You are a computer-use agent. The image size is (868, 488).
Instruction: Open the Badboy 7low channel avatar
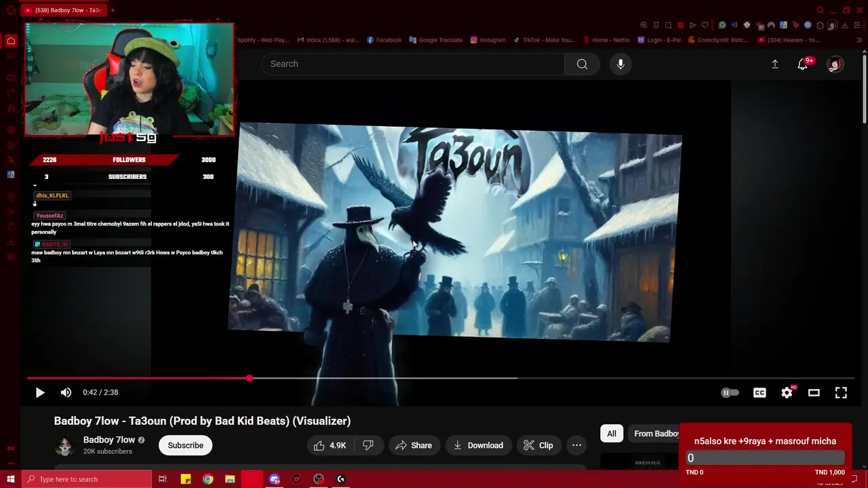[x=64, y=445]
